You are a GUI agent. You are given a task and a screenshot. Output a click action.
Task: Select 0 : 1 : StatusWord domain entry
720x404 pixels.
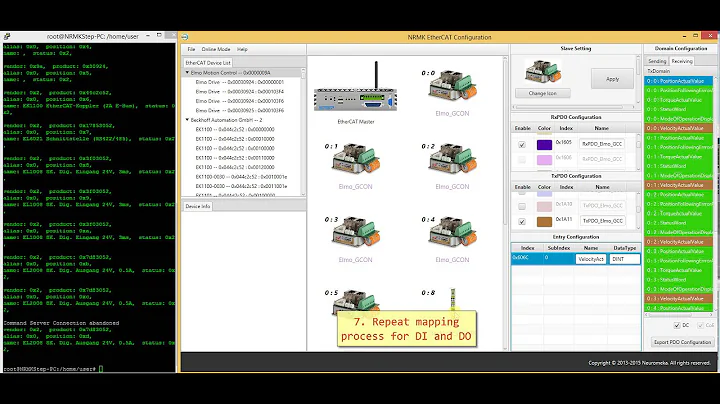click(679, 166)
